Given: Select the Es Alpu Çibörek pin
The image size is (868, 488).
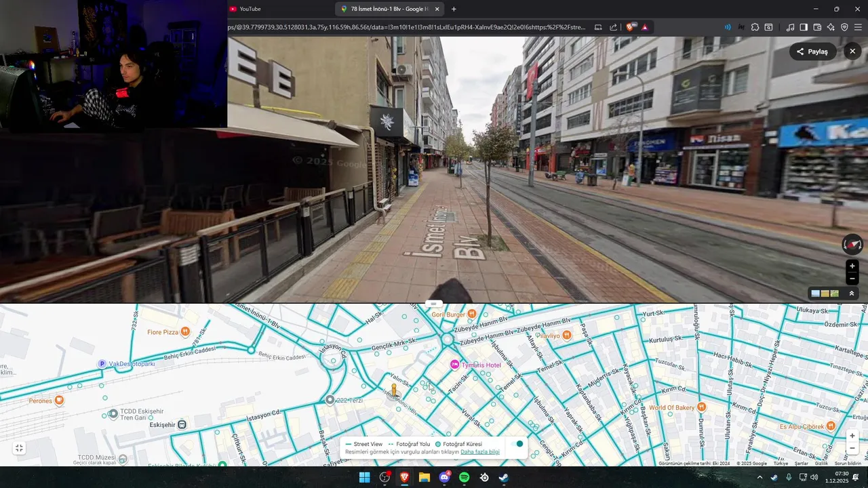Looking at the screenshot, I should pyautogui.click(x=831, y=426).
